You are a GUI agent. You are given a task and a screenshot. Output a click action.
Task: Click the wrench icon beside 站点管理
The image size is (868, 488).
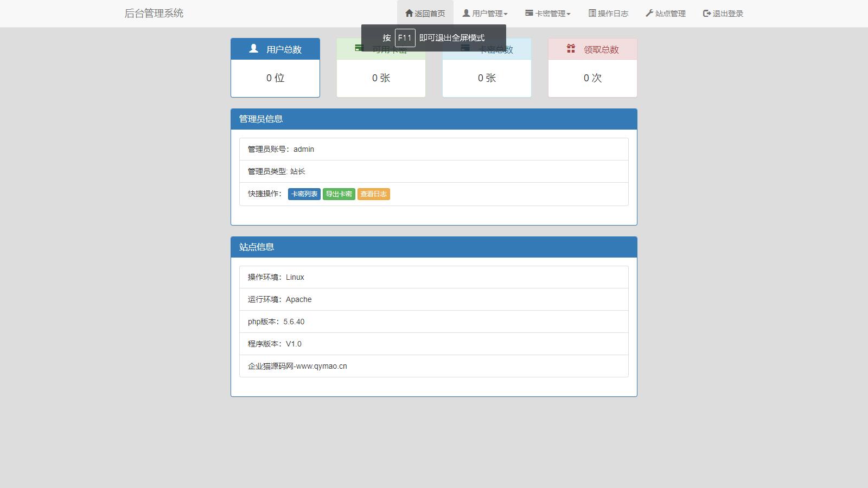649,13
